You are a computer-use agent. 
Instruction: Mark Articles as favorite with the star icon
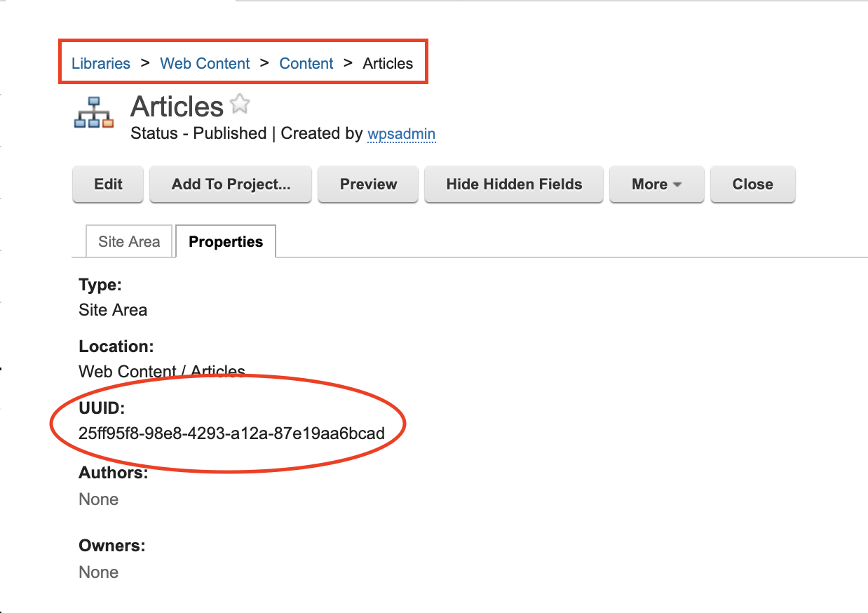[x=240, y=105]
